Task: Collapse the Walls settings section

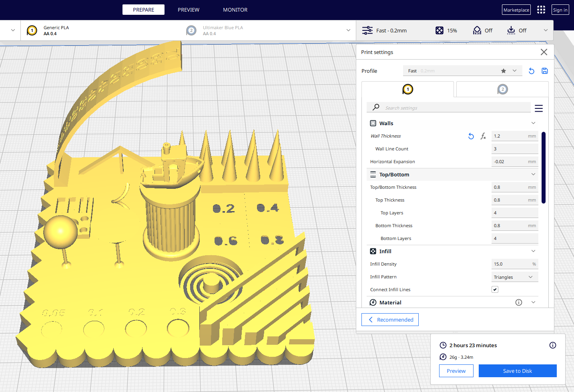Action: click(x=533, y=123)
